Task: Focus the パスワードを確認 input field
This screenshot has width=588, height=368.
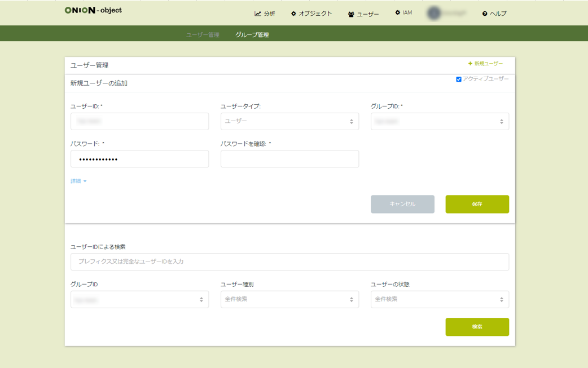Action: point(289,159)
